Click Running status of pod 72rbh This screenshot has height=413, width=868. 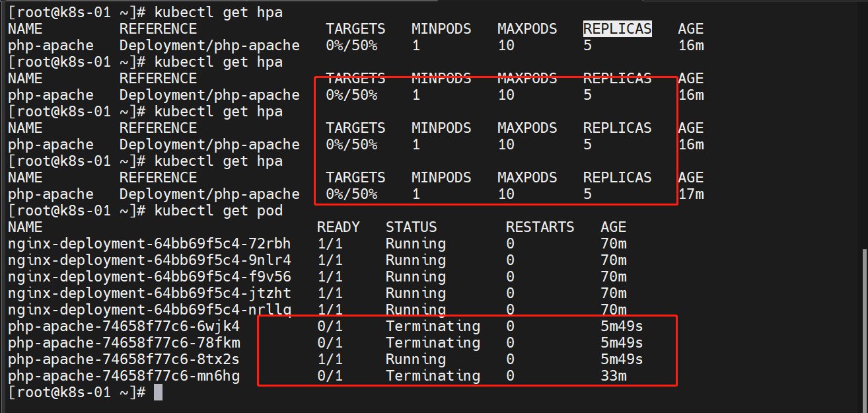click(416, 244)
